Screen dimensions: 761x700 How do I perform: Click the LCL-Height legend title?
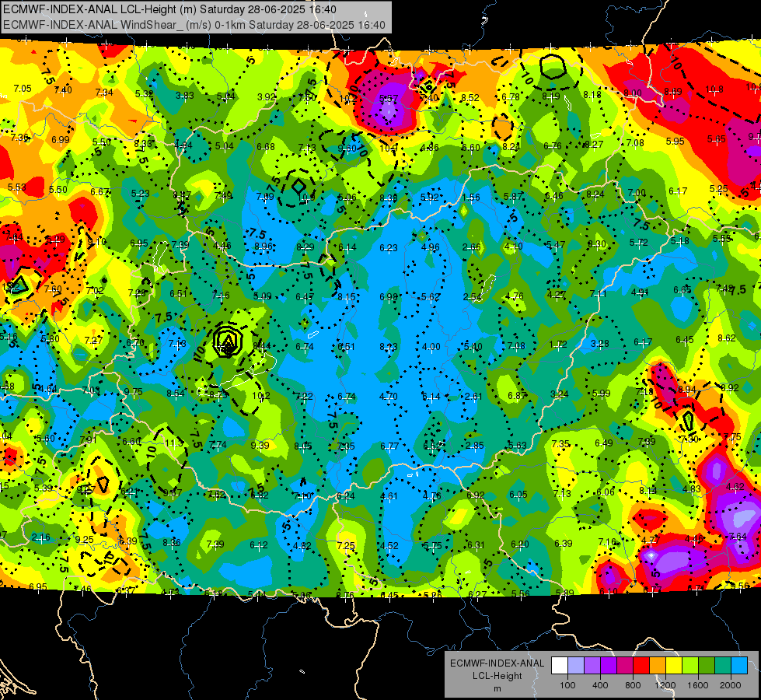pos(497,676)
